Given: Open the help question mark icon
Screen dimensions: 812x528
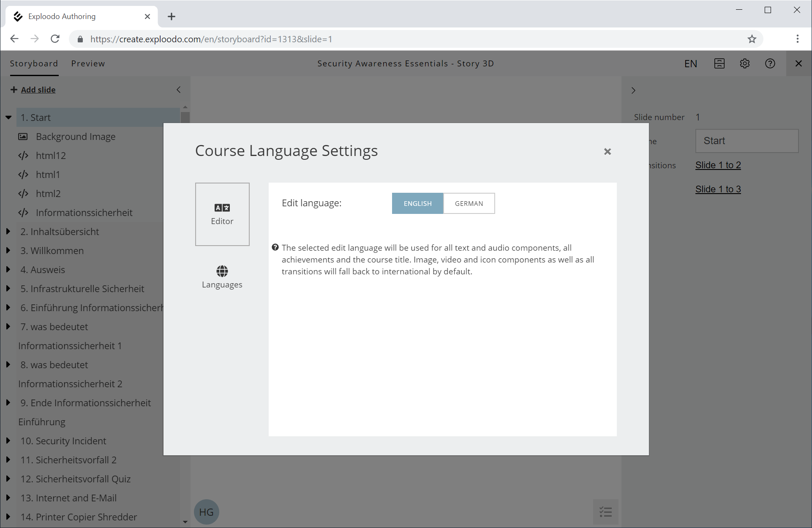Looking at the screenshot, I should pyautogui.click(x=770, y=63).
